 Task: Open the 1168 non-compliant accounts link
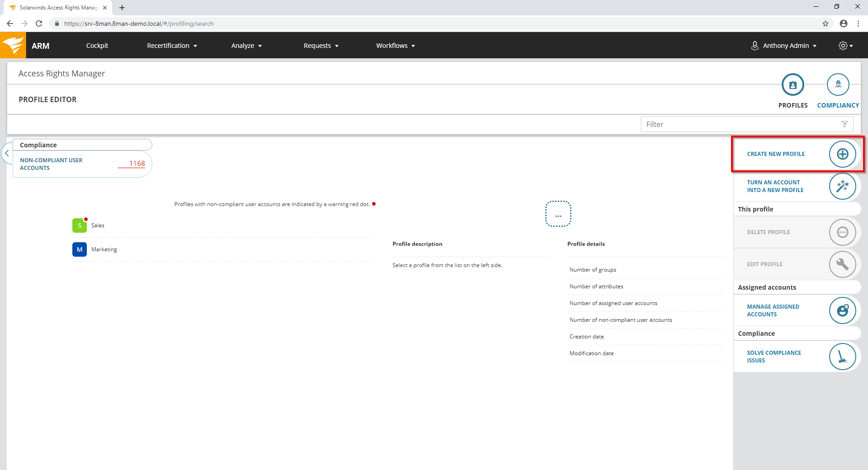137,164
